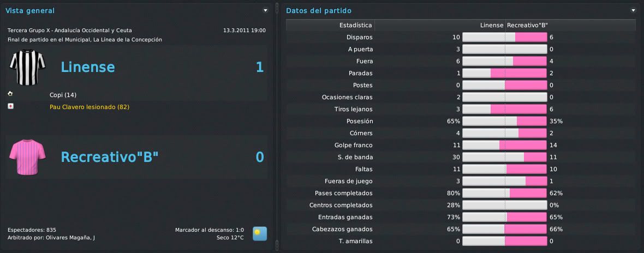This screenshot has height=253, width=644.
Task: Click the Linense black-and-white striped shirt icon
Action: coord(27,68)
